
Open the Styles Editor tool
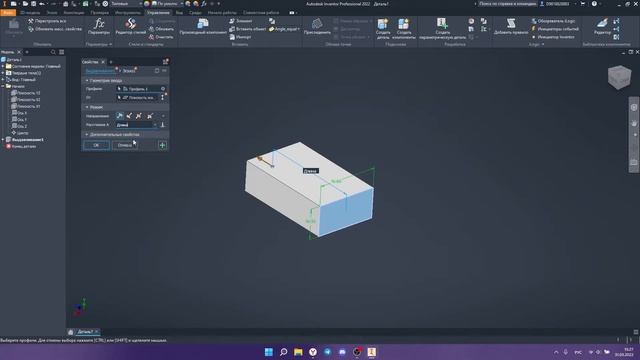131,27
